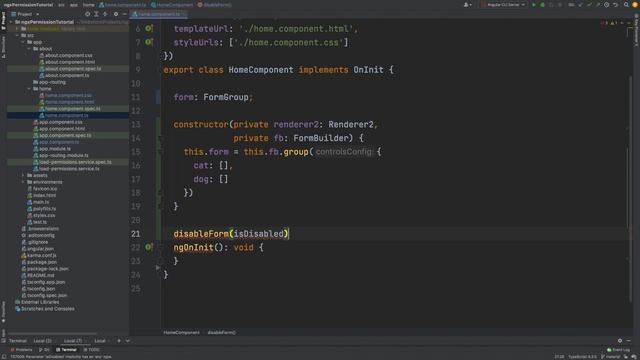This screenshot has height=360, width=640.
Task: Open the Angular CLI Server run configuration dropdown
Action: [504, 5]
